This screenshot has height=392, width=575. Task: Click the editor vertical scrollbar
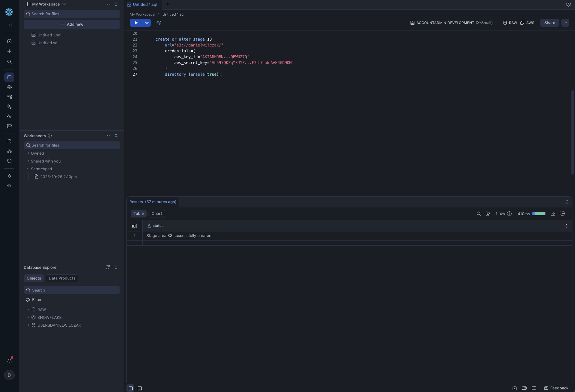(x=572, y=132)
